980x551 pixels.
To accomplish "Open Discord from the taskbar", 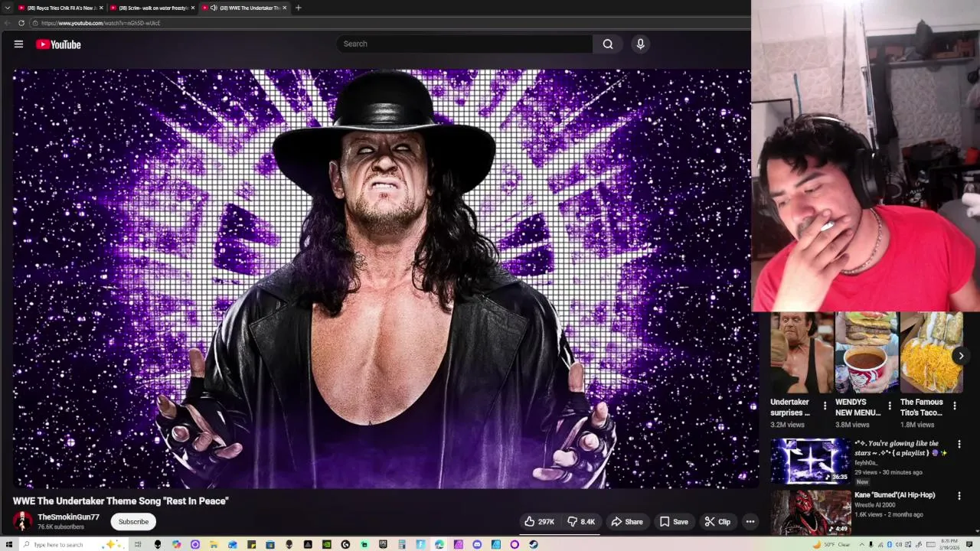I will (477, 544).
